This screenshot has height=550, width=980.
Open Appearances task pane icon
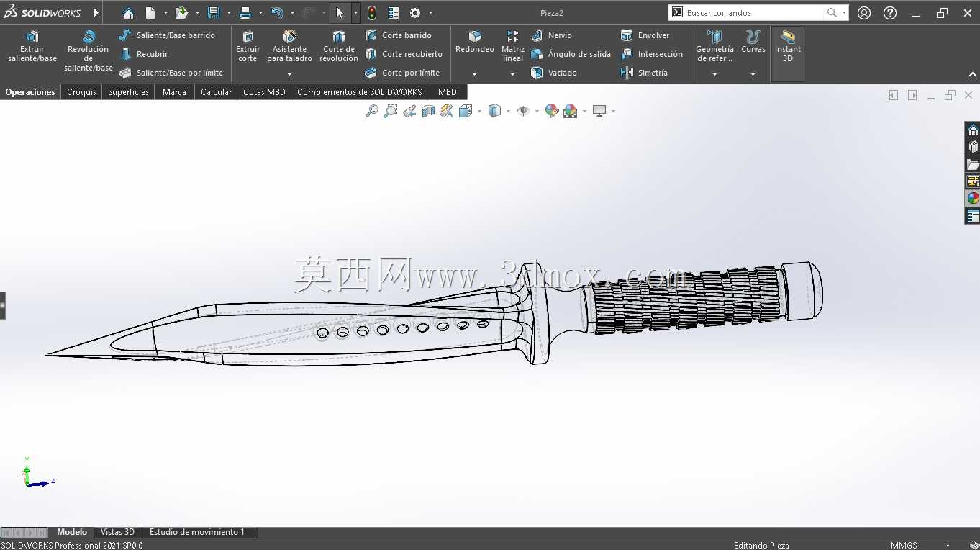(x=973, y=199)
